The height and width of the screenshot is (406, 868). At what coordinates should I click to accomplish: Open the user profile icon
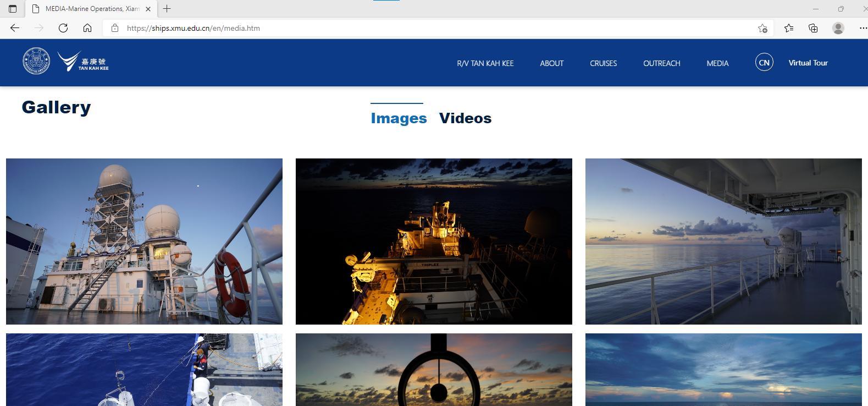838,28
